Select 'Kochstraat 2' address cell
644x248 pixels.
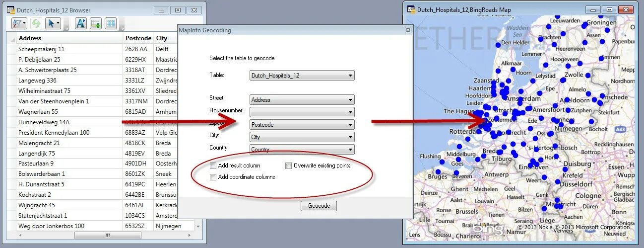69,195
